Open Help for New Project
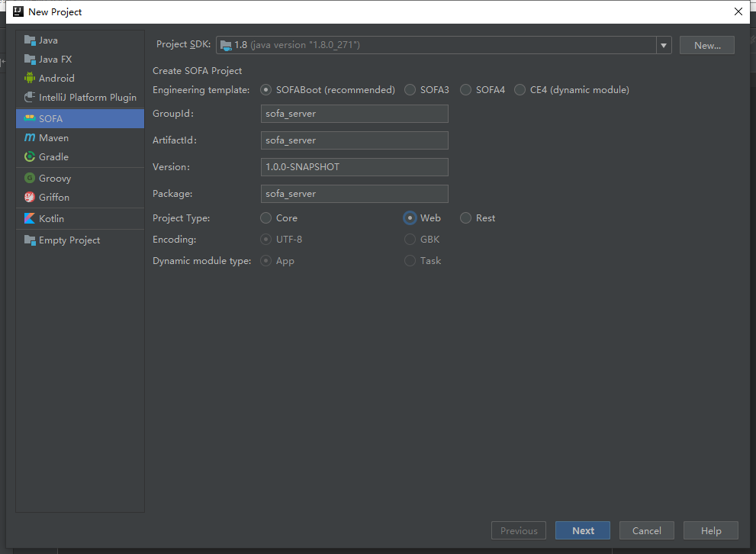 (711, 530)
